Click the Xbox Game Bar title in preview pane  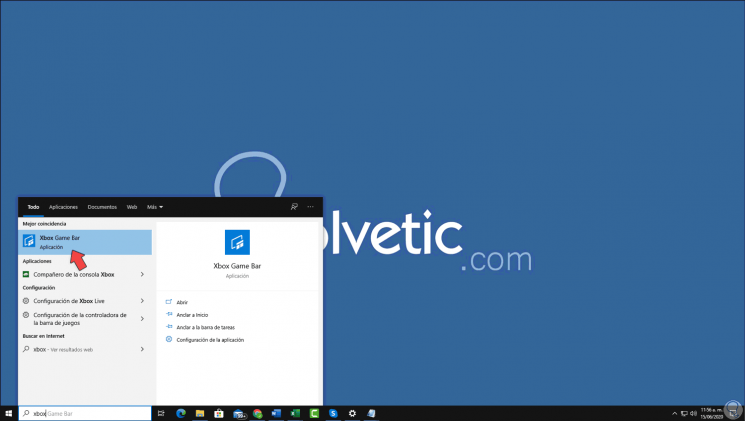tap(237, 266)
